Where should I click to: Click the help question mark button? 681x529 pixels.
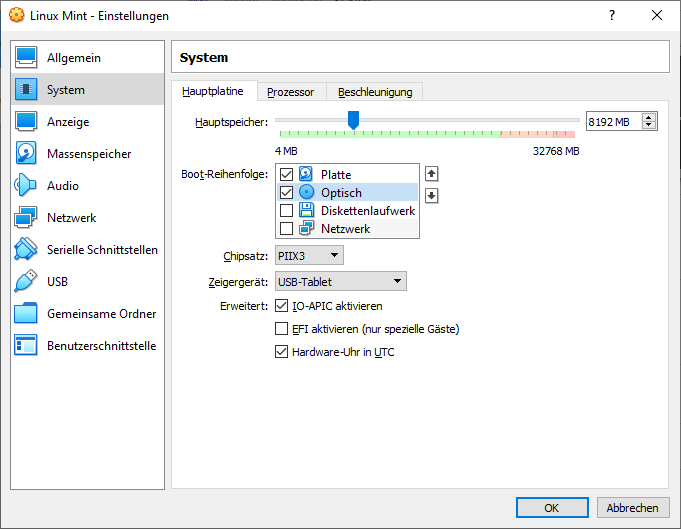point(612,16)
